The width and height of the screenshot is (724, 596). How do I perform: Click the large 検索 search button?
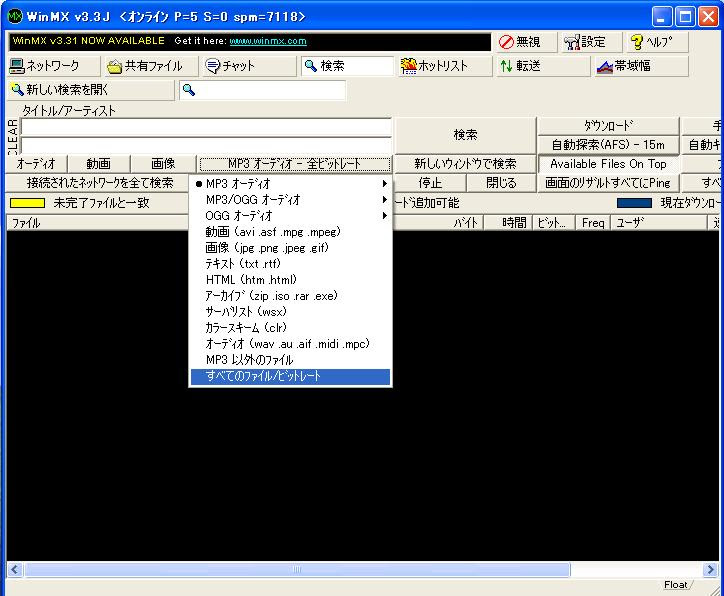[x=465, y=135]
